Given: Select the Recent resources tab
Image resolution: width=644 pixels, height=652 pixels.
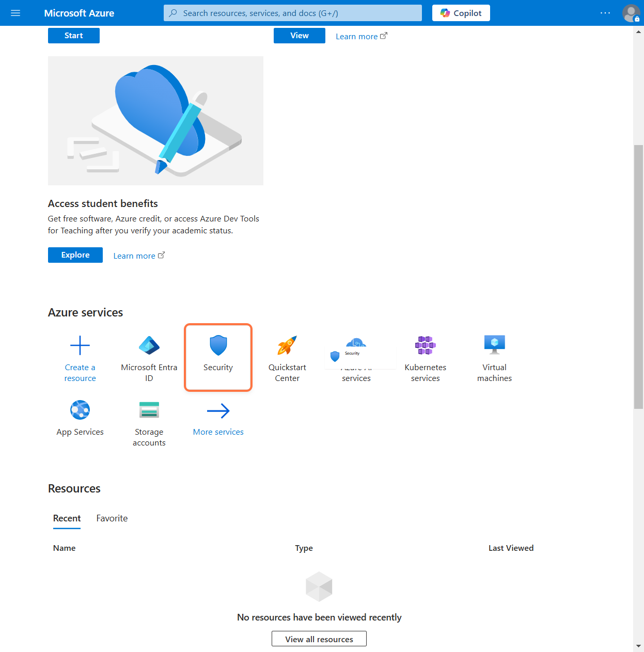Looking at the screenshot, I should pyautogui.click(x=67, y=518).
